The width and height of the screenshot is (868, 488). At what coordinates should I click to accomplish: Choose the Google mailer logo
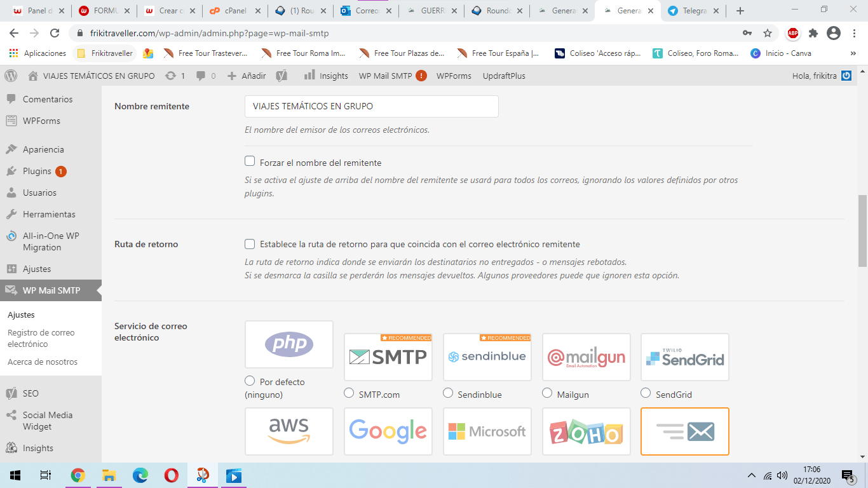click(388, 431)
